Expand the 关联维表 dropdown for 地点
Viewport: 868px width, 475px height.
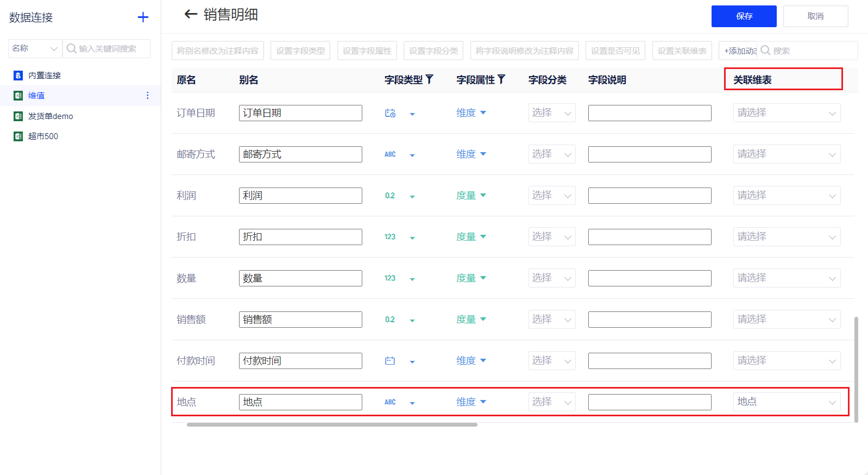click(787, 402)
